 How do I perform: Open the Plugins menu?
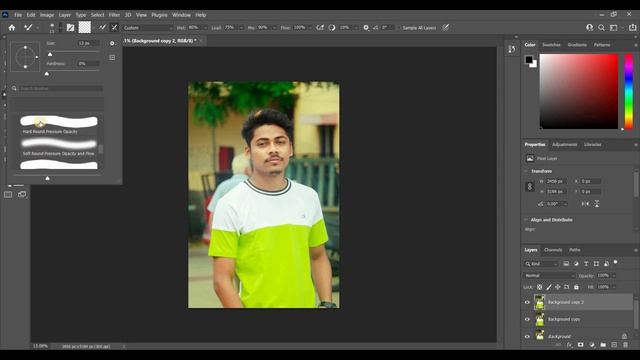[x=159, y=15]
